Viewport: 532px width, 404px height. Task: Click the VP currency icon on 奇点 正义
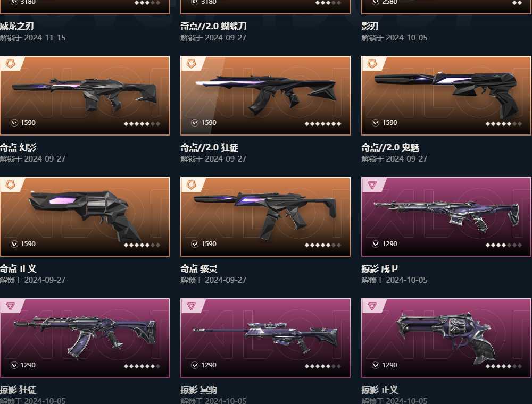point(14,244)
